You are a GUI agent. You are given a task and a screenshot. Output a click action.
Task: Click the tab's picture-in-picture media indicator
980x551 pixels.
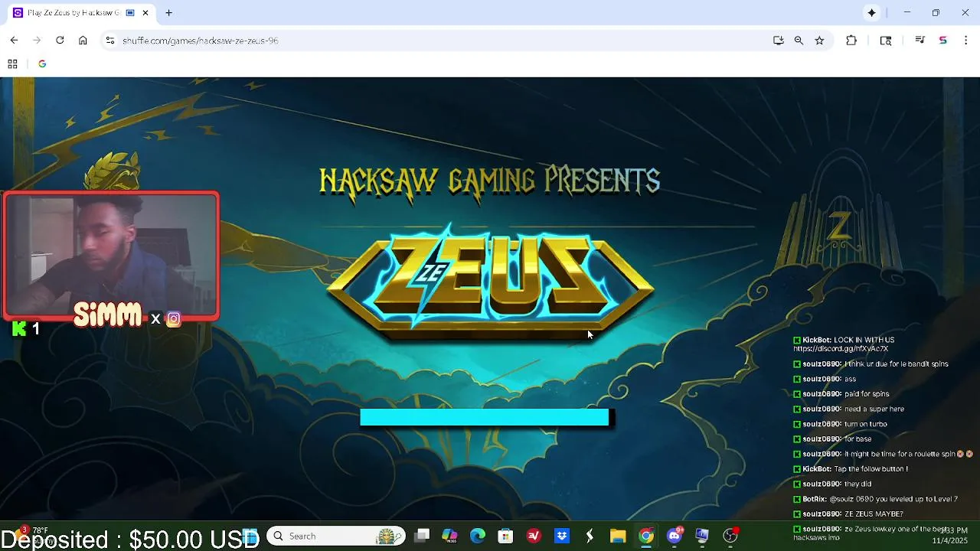pos(130,13)
